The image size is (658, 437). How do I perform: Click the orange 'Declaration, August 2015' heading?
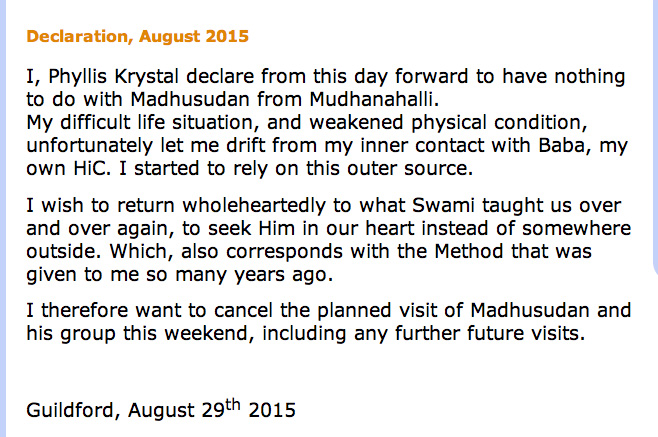pos(137,37)
